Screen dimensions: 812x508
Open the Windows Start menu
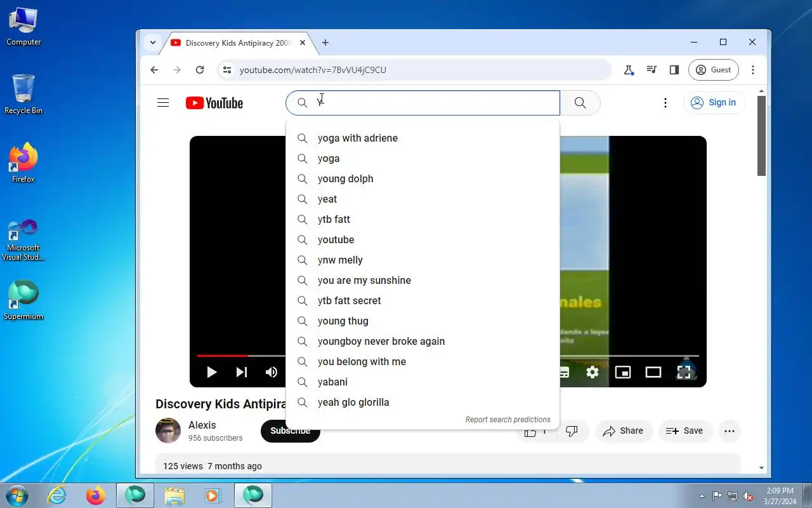pyautogui.click(x=16, y=495)
